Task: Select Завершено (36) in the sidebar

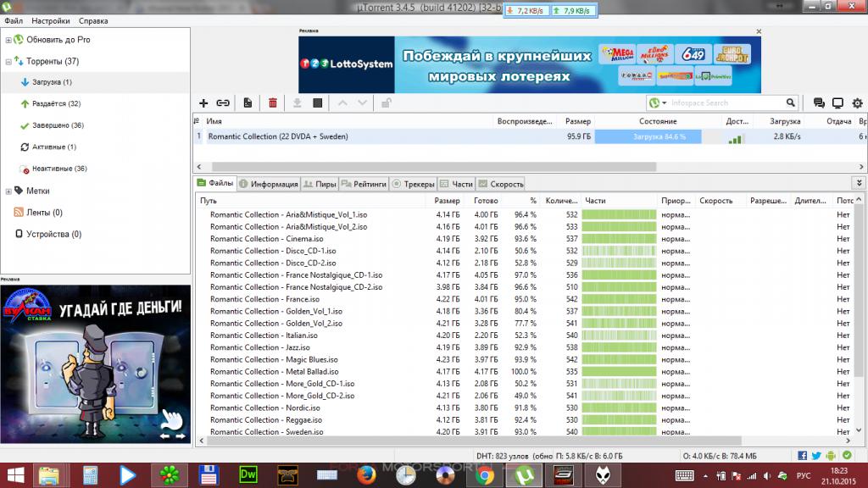Action: point(58,125)
